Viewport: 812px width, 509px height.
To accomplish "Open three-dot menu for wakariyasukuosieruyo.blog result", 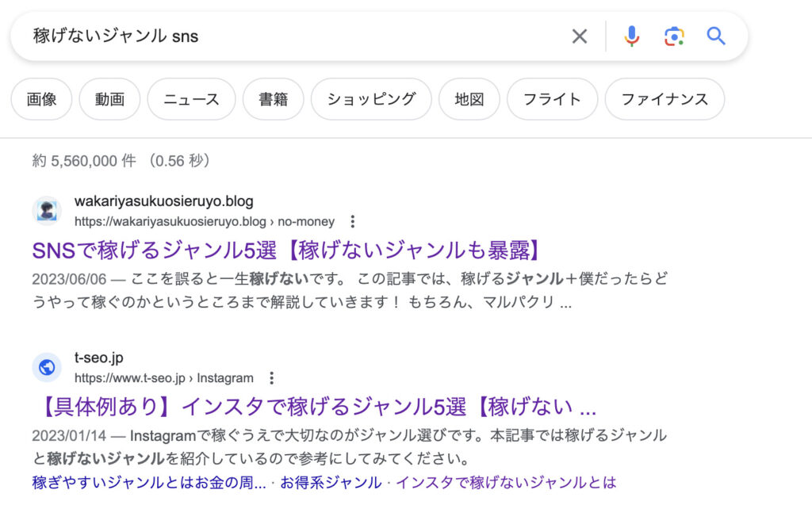I will [x=354, y=222].
